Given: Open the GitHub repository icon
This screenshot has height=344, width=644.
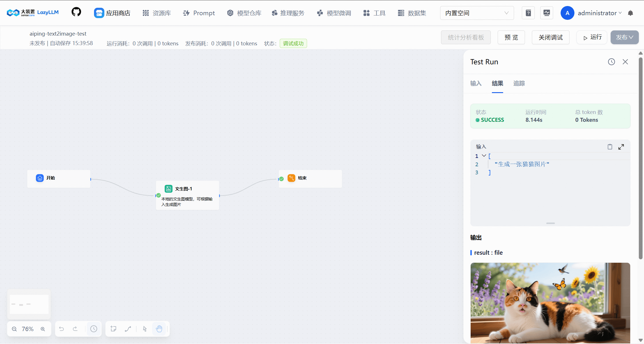Looking at the screenshot, I should click(x=76, y=12).
